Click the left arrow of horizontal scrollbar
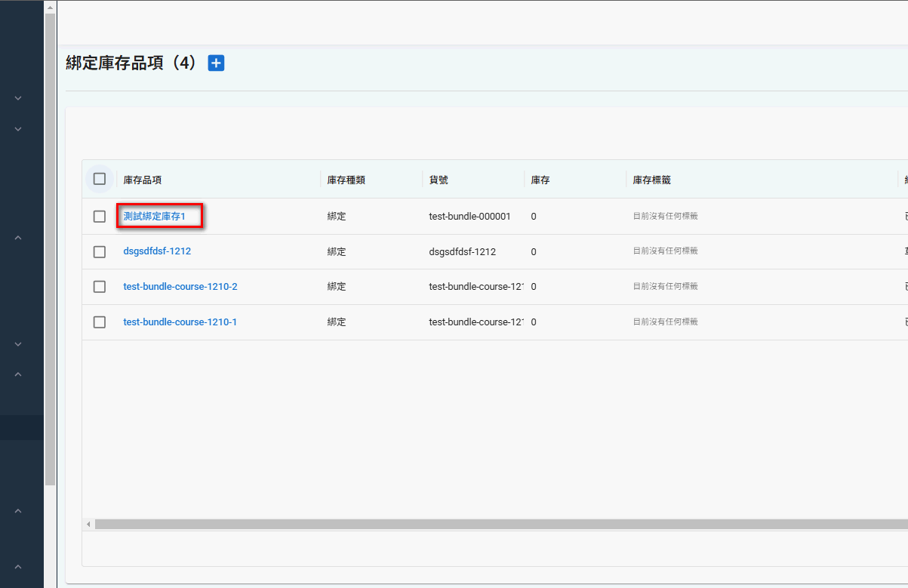The width and height of the screenshot is (908, 588). pyautogui.click(x=88, y=524)
